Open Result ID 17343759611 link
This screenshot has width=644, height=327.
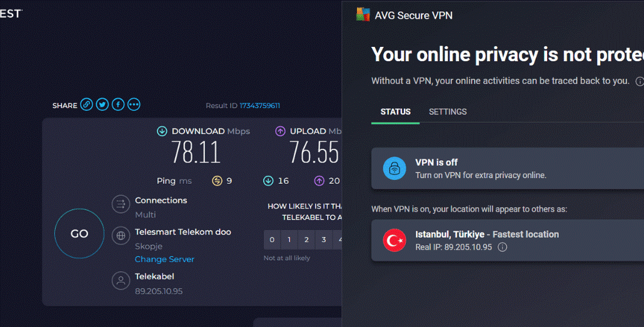tap(259, 106)
